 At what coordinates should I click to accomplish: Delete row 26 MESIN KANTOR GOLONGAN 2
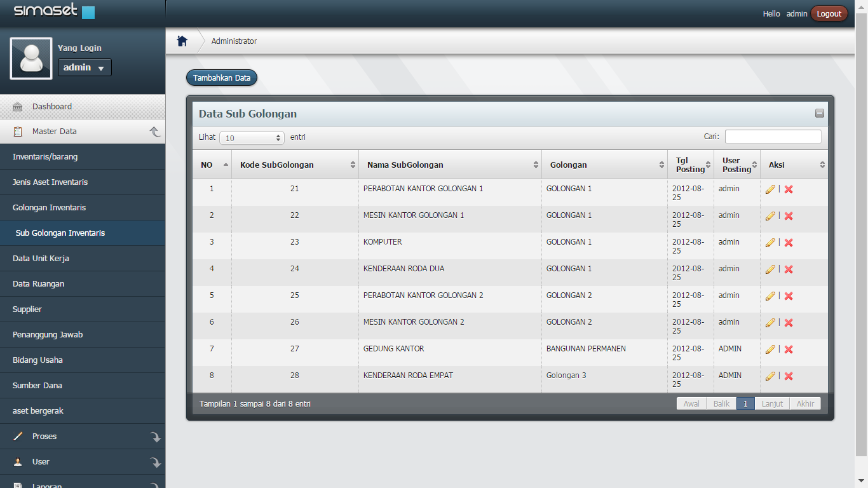[789, 323]
